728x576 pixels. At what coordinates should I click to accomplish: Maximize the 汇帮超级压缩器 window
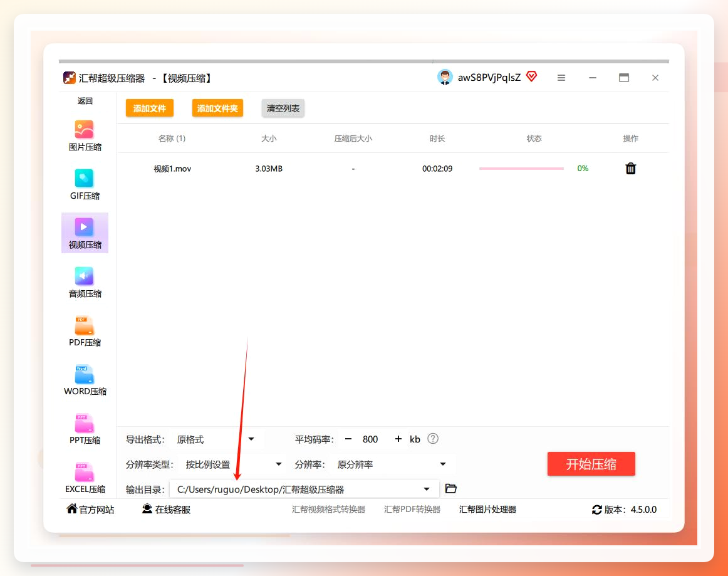624,78
